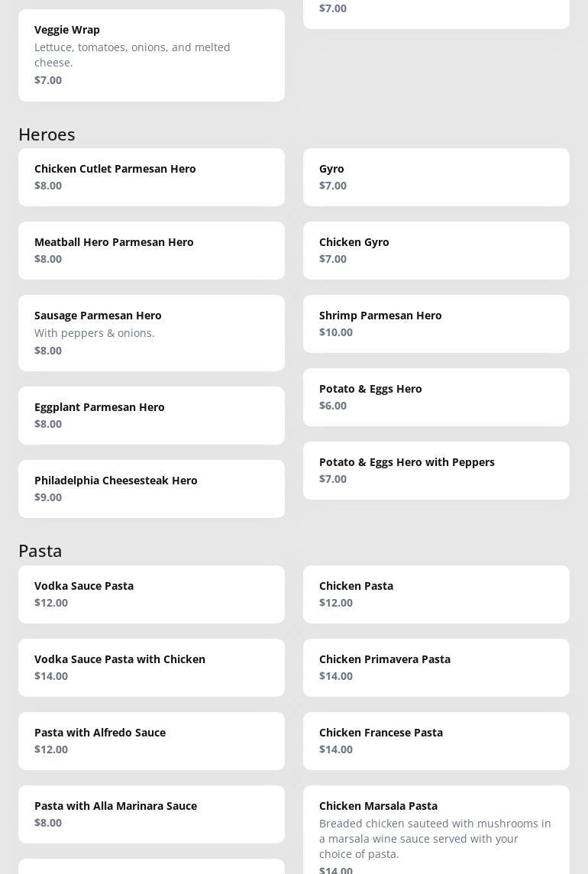The height and width of the screenshot is (874, 588).
Task: Select Potato & Eggs Hero with Peppers
Action: (436, 471)
